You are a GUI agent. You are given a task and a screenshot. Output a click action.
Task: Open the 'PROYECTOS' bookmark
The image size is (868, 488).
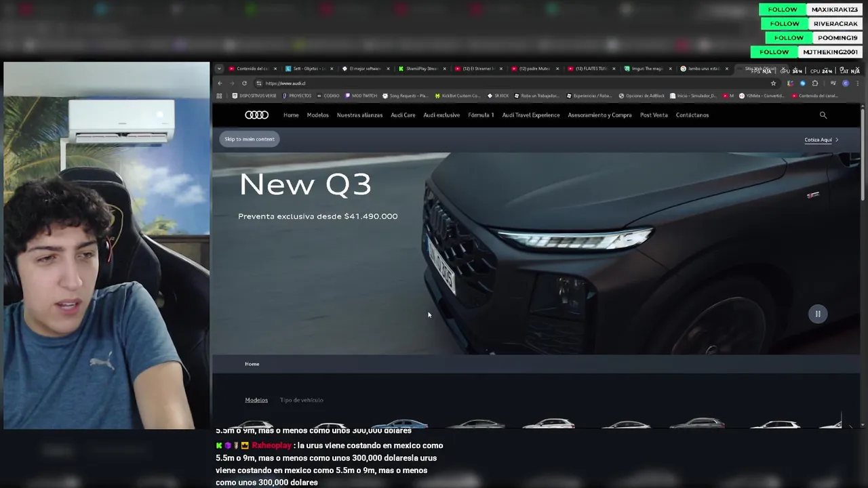click(x=297, y=96)
